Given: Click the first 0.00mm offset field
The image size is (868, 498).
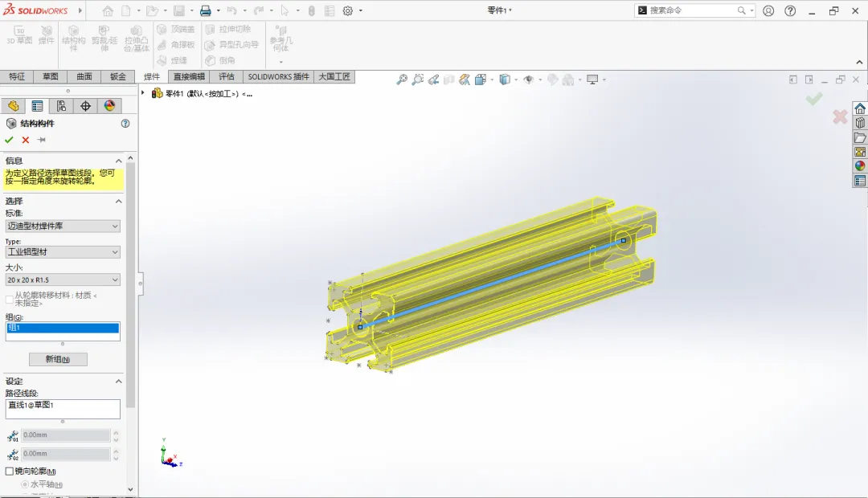Looking at the screenshot, I should [66, 435].
